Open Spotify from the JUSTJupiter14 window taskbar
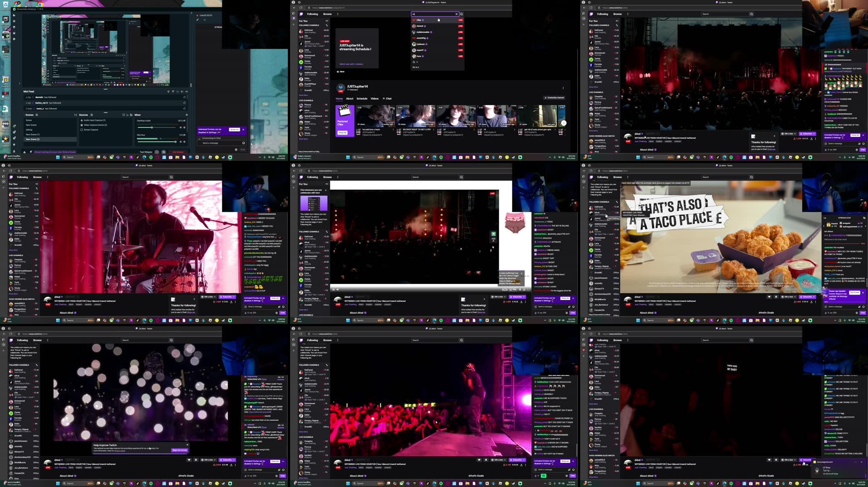The height and width of the screenshot is (487, 868). [441, 157]
